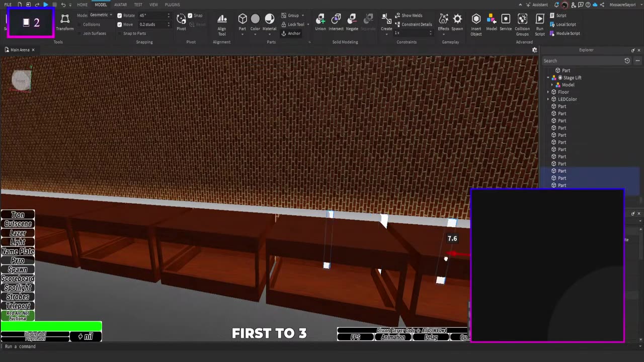
Task: Click the share icon near username
Action: click(602, 5)
